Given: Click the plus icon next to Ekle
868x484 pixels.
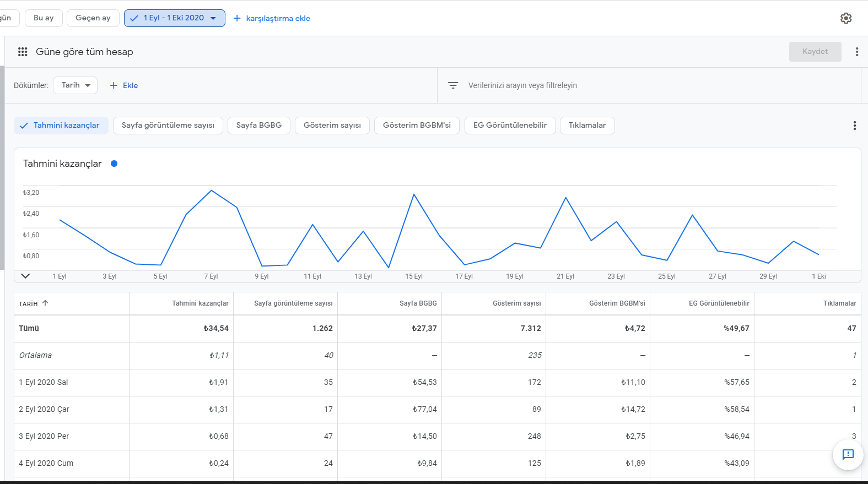Looking at the screenshot, I should tap(114, 85).
